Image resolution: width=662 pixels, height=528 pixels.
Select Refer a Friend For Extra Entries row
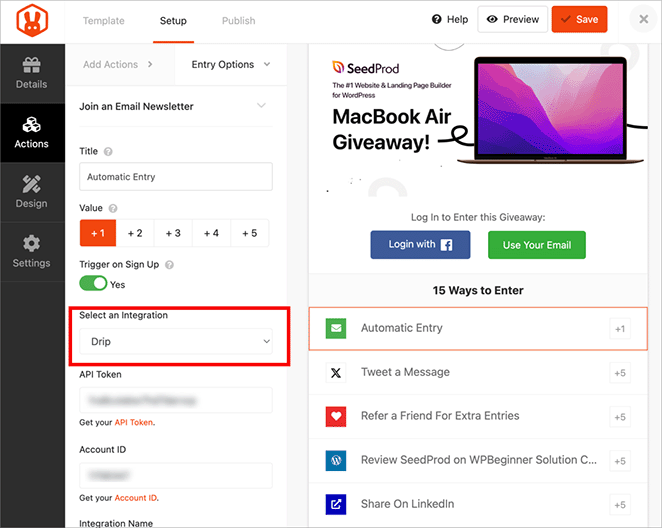pyautogui.click(x=478, y=417)
